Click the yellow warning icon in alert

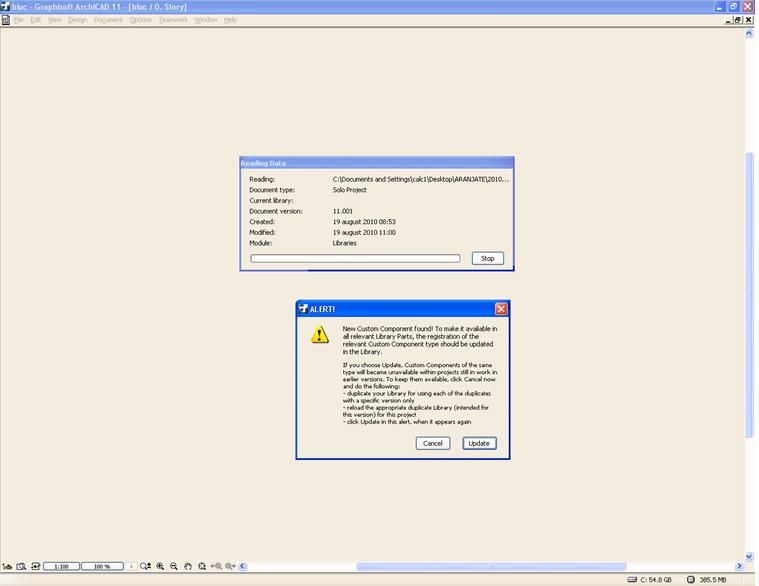pos(319,334)
